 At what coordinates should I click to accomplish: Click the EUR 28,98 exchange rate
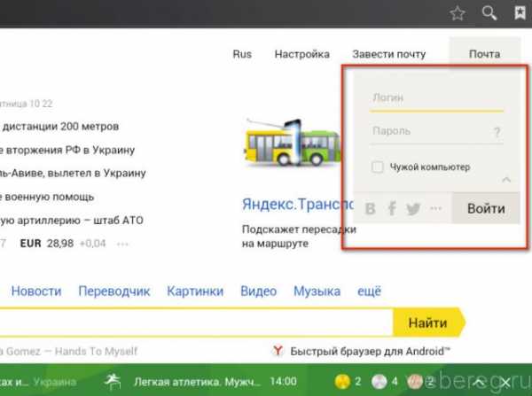[47, 244]
